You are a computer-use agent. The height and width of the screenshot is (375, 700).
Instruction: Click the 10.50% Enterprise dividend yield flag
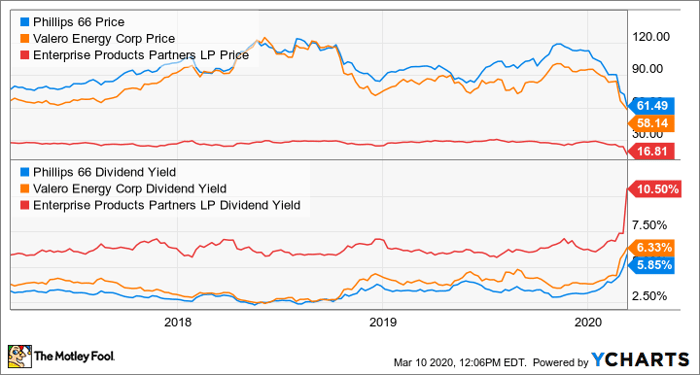[653, 189]
